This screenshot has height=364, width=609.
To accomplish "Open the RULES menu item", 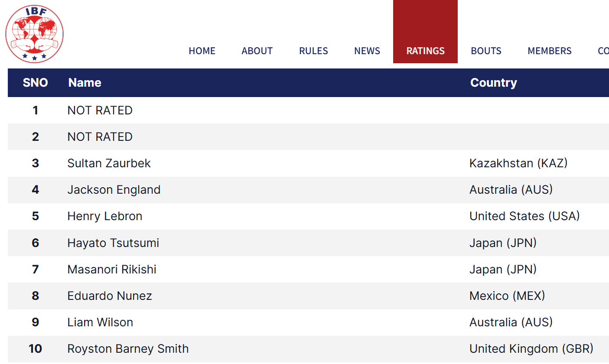I will click(x=313, y=51).
